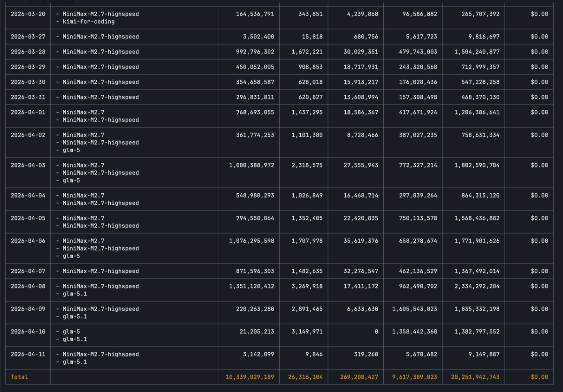563x392 pixels.
Task: Click glm-5 in the 2026-04-02 row
Action: (71, 150)
